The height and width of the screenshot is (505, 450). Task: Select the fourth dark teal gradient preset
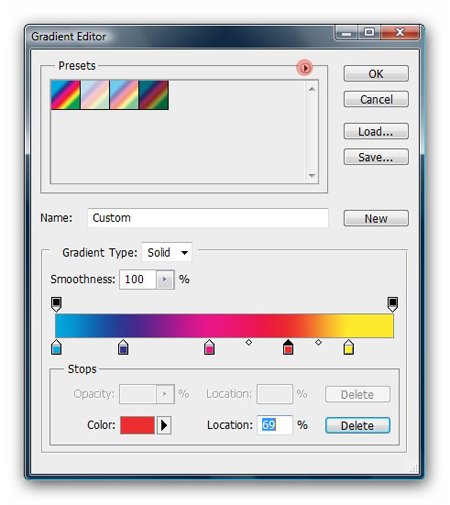coord(154,95)
